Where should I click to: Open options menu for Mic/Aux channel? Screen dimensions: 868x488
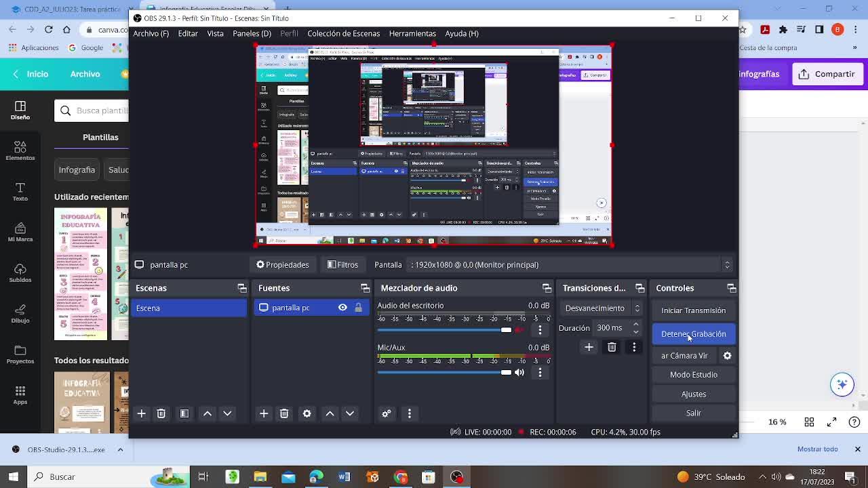540,372
